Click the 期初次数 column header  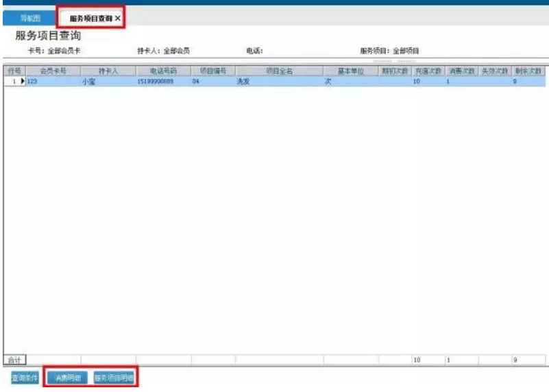pyautogui.click(x=395, y=71)
